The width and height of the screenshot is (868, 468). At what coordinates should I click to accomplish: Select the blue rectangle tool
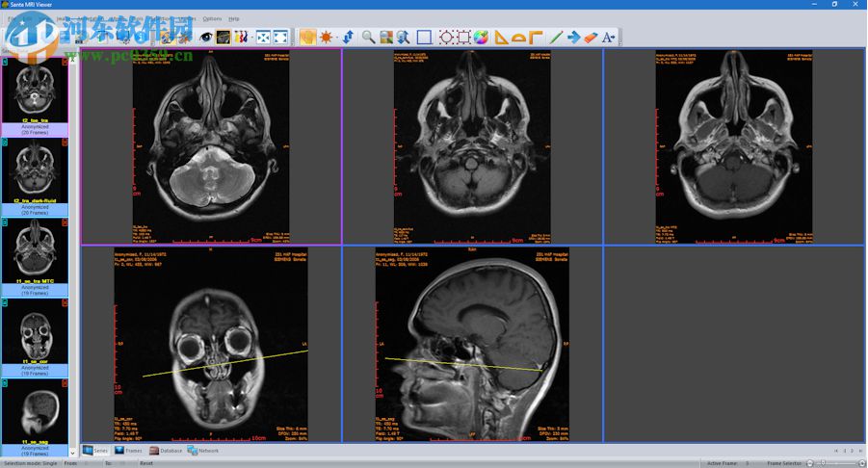click(x=424, y=37)
